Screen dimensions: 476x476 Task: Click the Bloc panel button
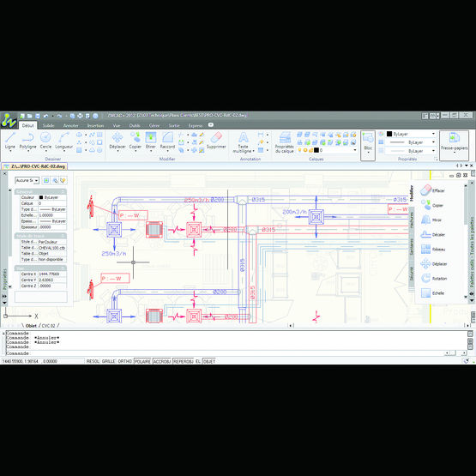tap(368, 146)
